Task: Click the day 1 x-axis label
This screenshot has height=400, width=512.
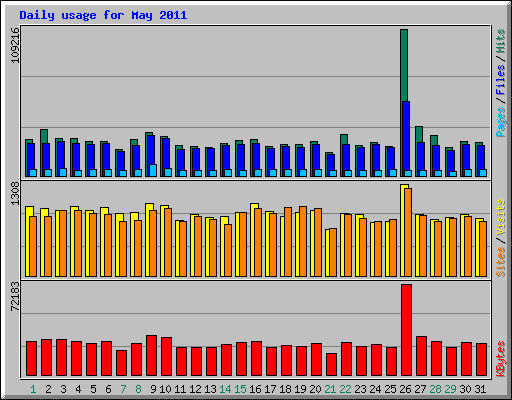Action: coord(33,389)
